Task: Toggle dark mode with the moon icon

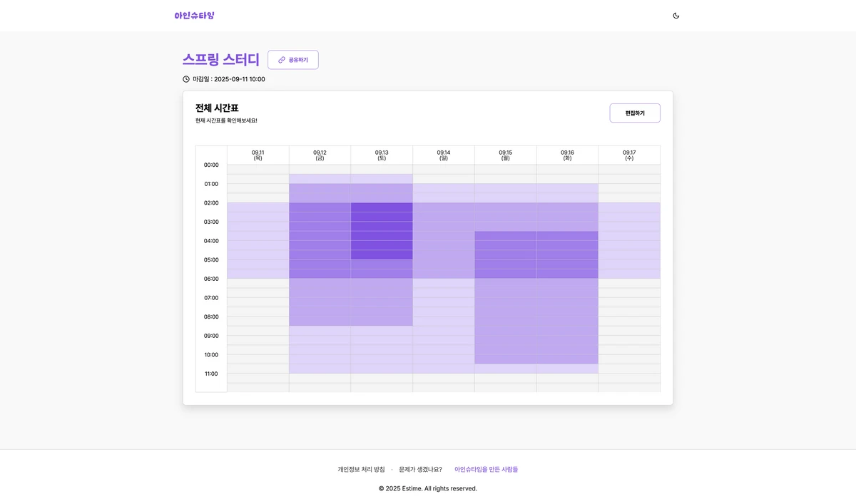Action: click(676, 16)
